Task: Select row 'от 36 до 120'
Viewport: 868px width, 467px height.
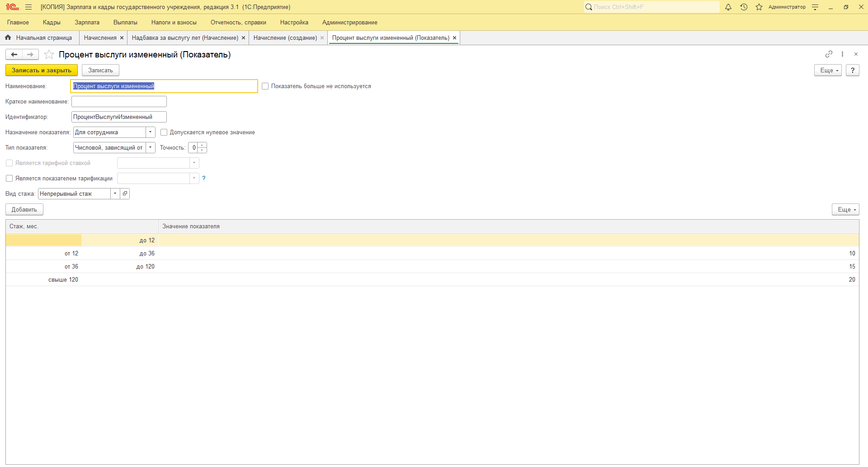Action: (x=432, y=267)
